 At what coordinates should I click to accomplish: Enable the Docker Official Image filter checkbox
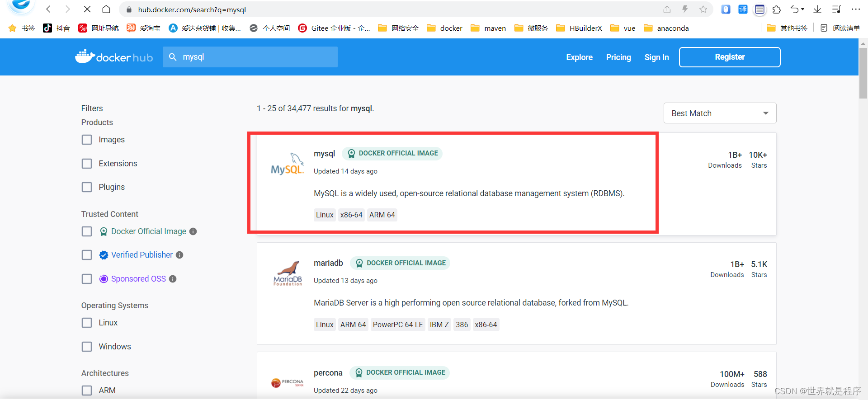[87, 231]
